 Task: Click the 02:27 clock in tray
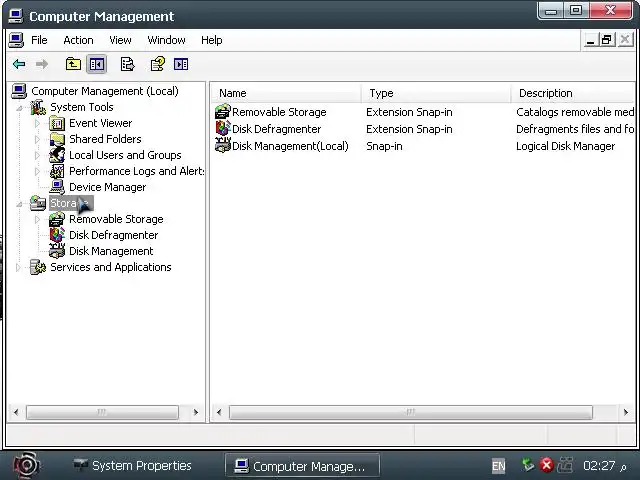coord(599,466)
